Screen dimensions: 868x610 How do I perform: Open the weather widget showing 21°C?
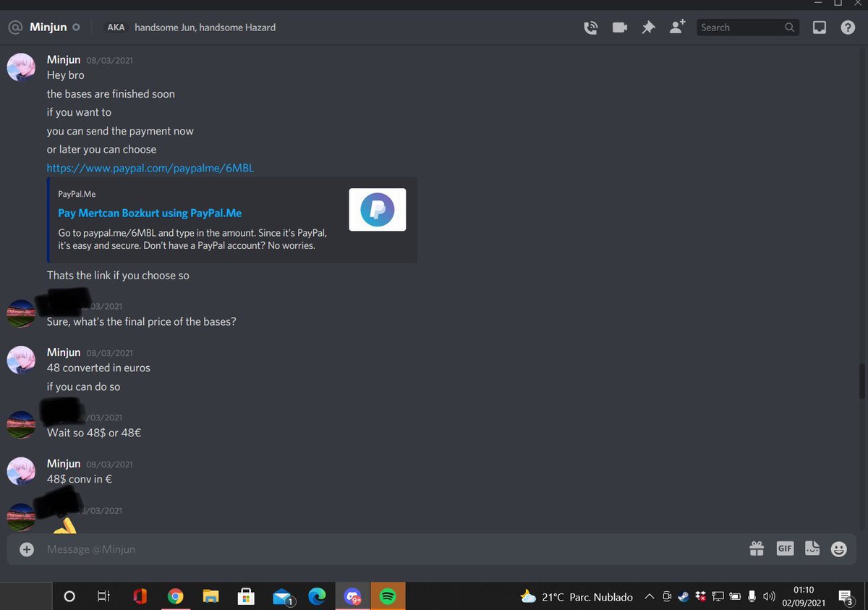point(576,597)
